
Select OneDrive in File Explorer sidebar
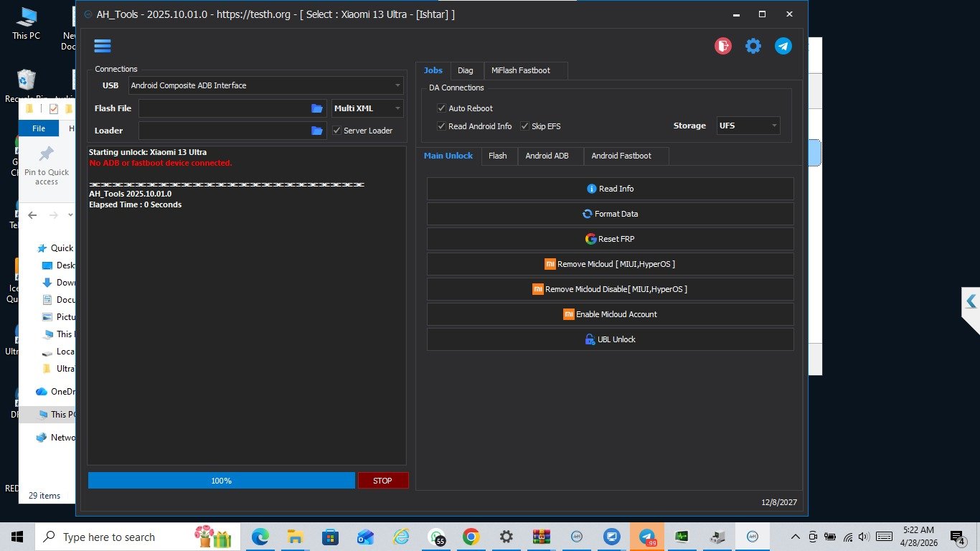[x=55, y=392]
